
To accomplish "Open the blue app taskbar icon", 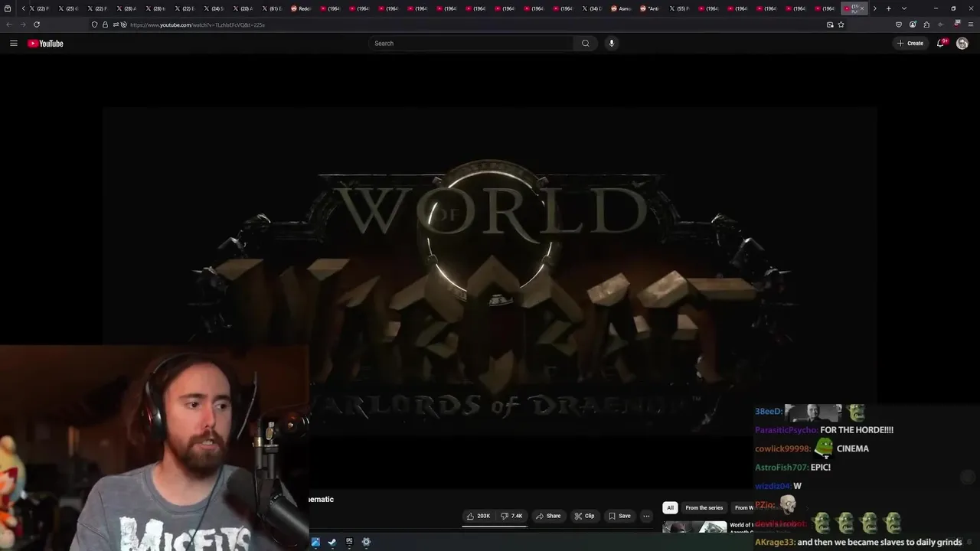I will (x=315, y=542).
